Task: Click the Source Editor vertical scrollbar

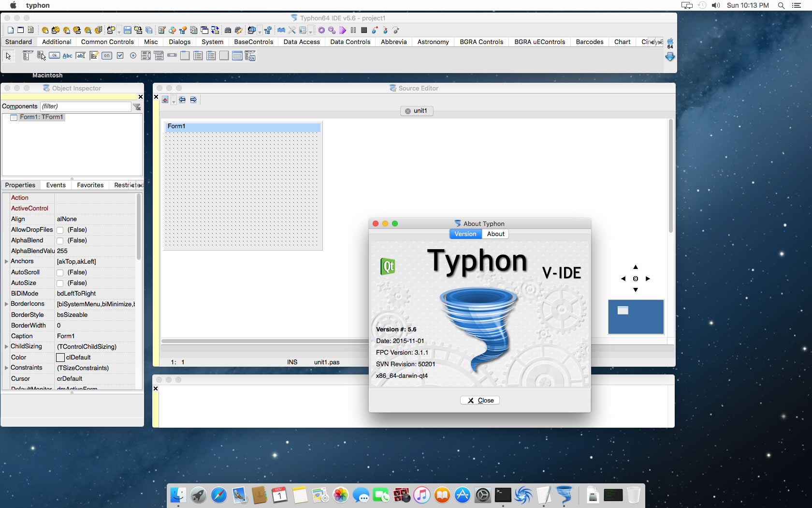Action: click(670, 176)
